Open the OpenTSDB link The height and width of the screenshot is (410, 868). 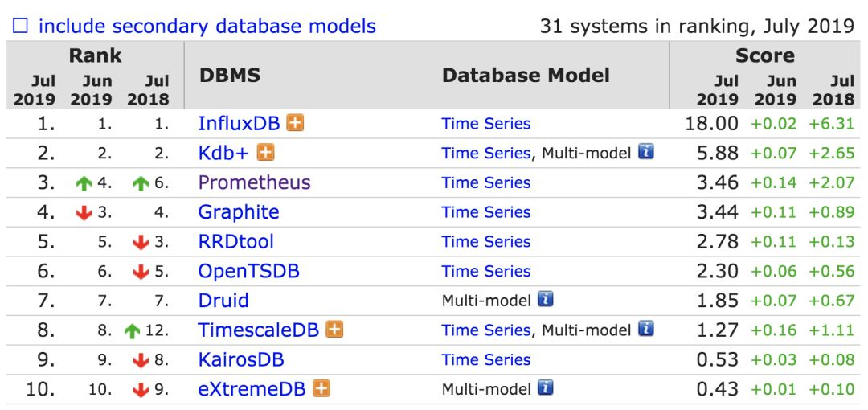tap(248, 271)
